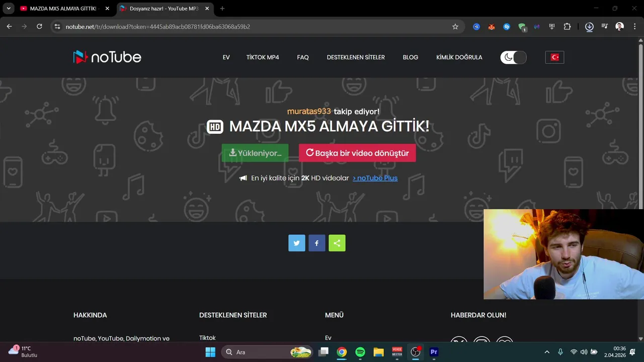Show Chrome downloads popup
Image resolution: width=644 pixels, height=362 pixels.
pyautogui.click(x=589, y=27)
